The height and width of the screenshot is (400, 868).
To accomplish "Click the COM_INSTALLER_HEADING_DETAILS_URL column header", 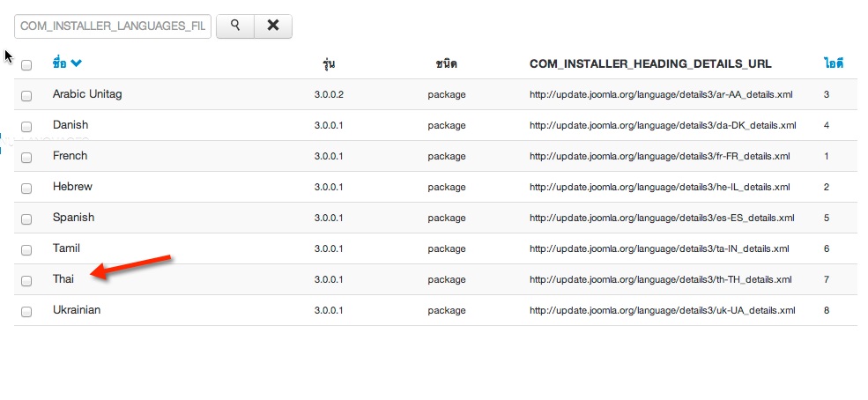I will pos(650,63).
